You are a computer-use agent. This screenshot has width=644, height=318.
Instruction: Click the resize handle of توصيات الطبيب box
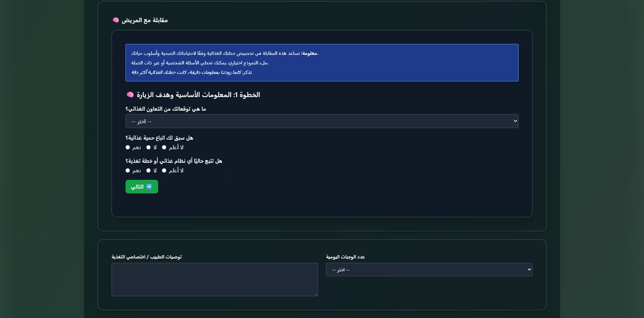pyautogui.click(x=316, y=294)
